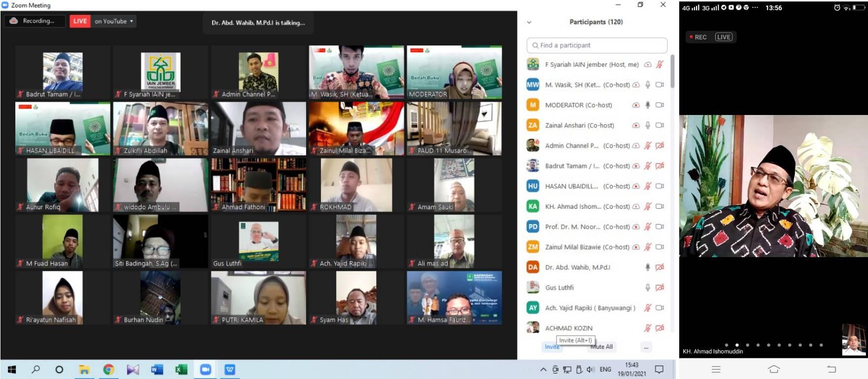Click the search magnifier in the participant search box
This screenshot has width=868, height=379.
point(535,45)
